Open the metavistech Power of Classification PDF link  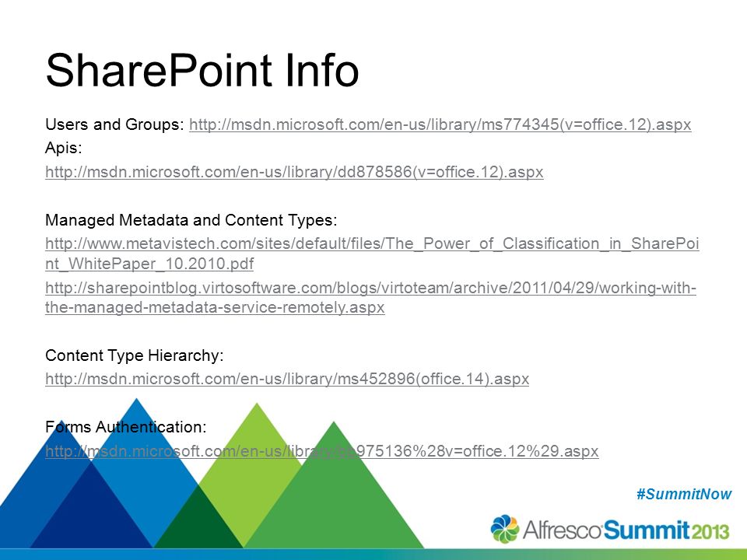372,254
